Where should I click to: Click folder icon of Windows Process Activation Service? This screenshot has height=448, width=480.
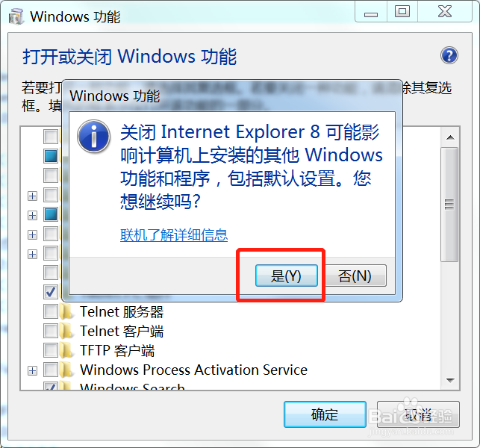[66, 370]
